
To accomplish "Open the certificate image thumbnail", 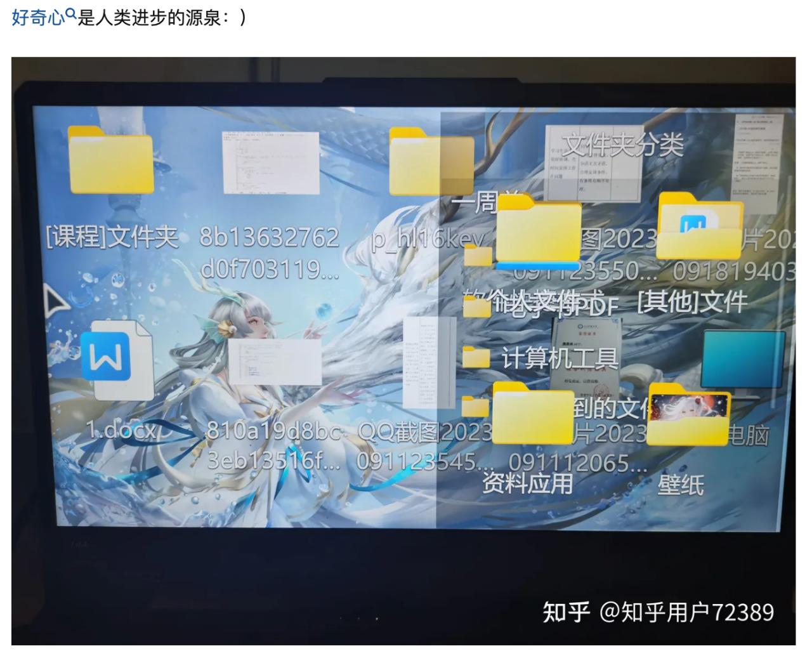I will coord(586,352).
